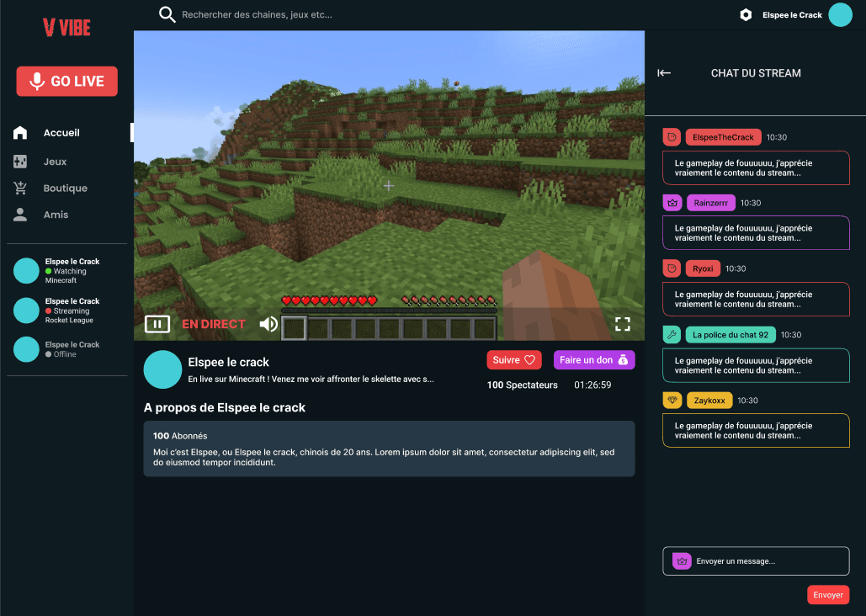Click the Ryoxi username tag
Viewport: 866px width, 616px height.
click(x=703, y=268)
